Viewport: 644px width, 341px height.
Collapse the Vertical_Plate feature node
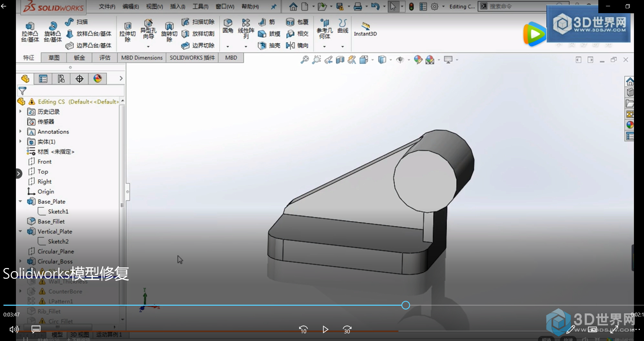click(20, 231)
